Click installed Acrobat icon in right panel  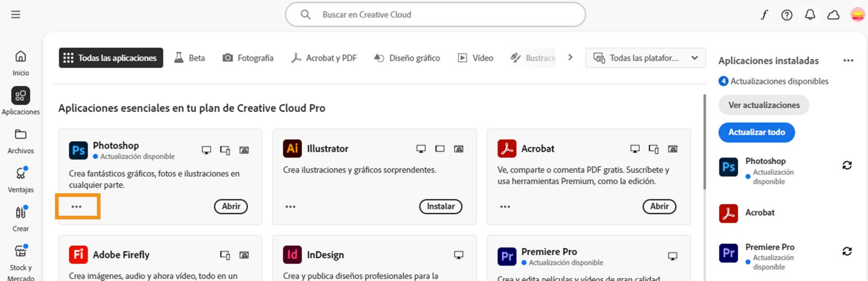point(728,213)
